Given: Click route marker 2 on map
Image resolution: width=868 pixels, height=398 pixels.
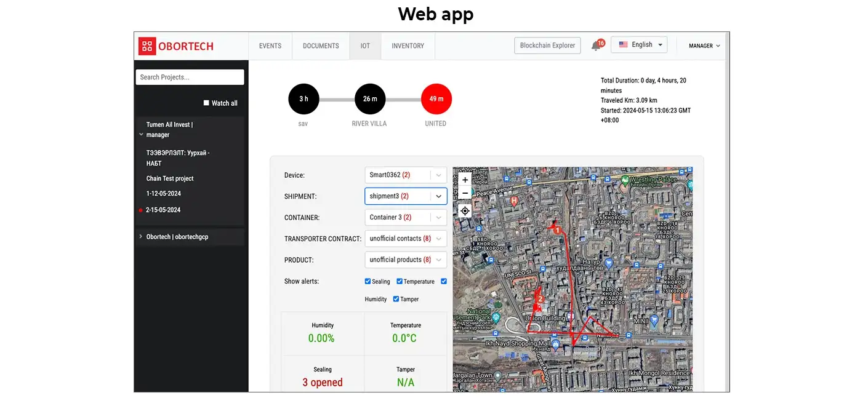Looking at the screenshot, I should [540, 300].
